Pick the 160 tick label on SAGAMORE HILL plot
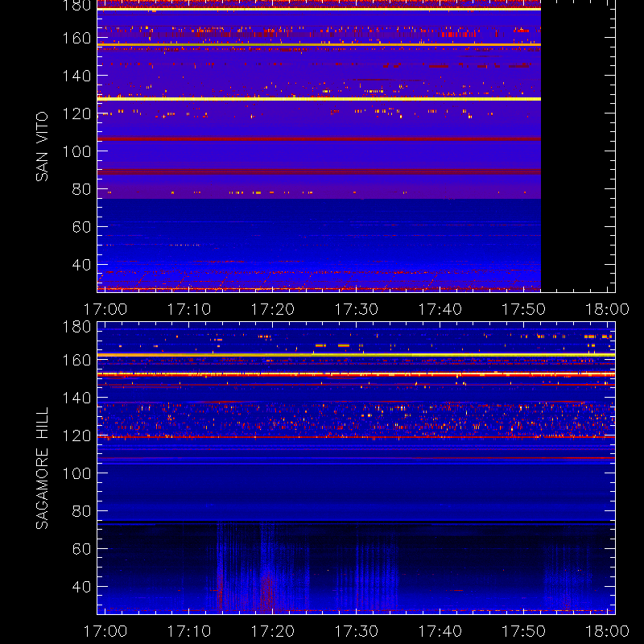644x644 pixels. click(76, 360)
